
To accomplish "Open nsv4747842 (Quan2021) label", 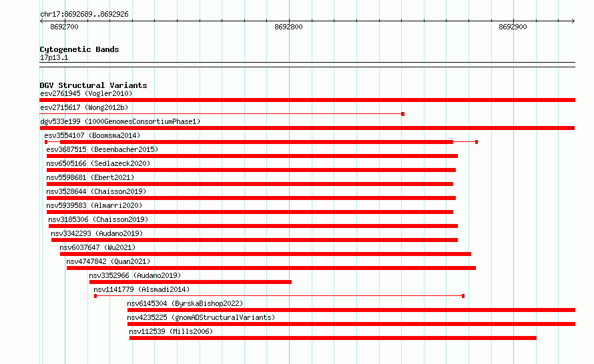I will [x=108, y=261].
